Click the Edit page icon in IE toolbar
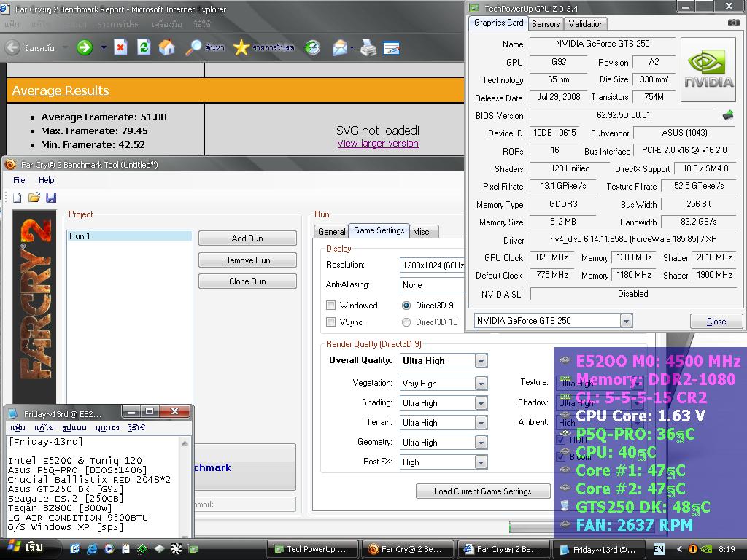 (x=391, y=47)
